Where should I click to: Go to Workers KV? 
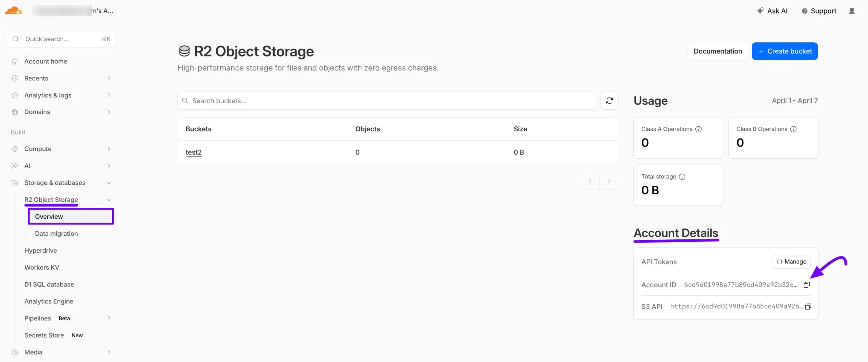42,268
